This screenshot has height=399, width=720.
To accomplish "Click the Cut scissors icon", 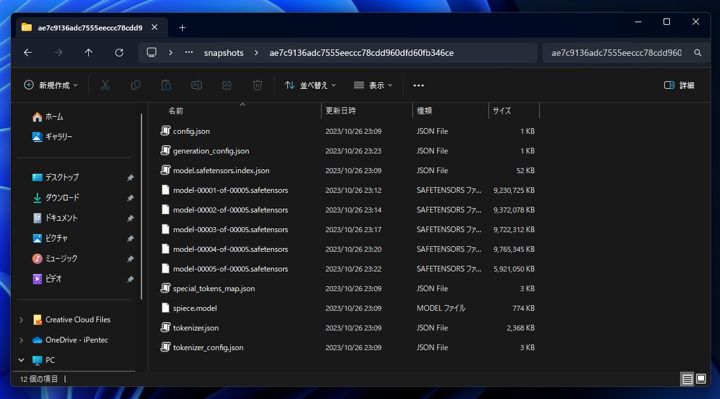I will point(105,85).
